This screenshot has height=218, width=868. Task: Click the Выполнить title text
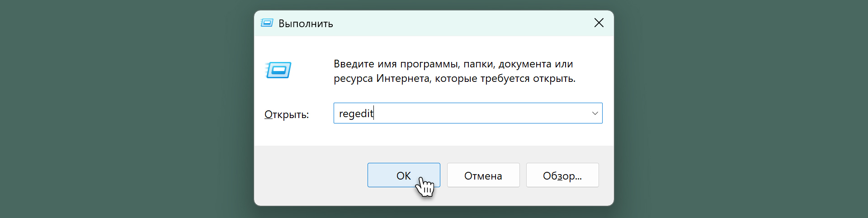coord(306,24)
